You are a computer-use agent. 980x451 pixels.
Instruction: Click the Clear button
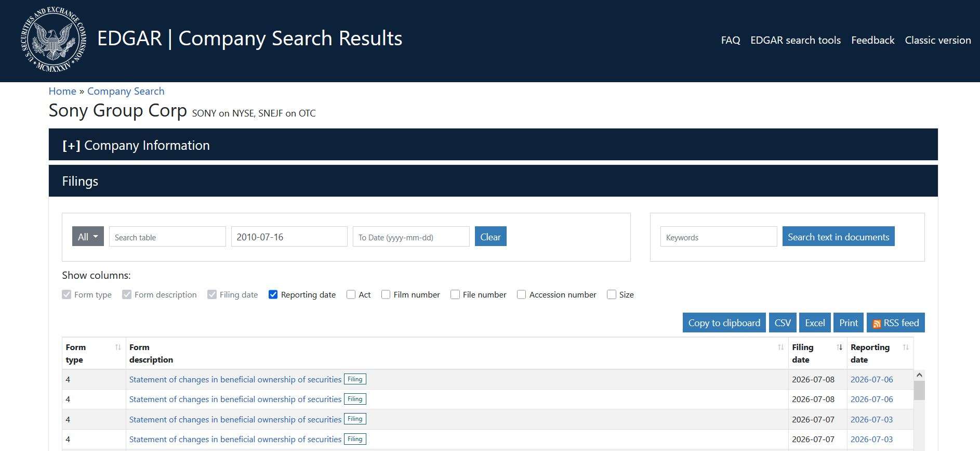point(491,237)
